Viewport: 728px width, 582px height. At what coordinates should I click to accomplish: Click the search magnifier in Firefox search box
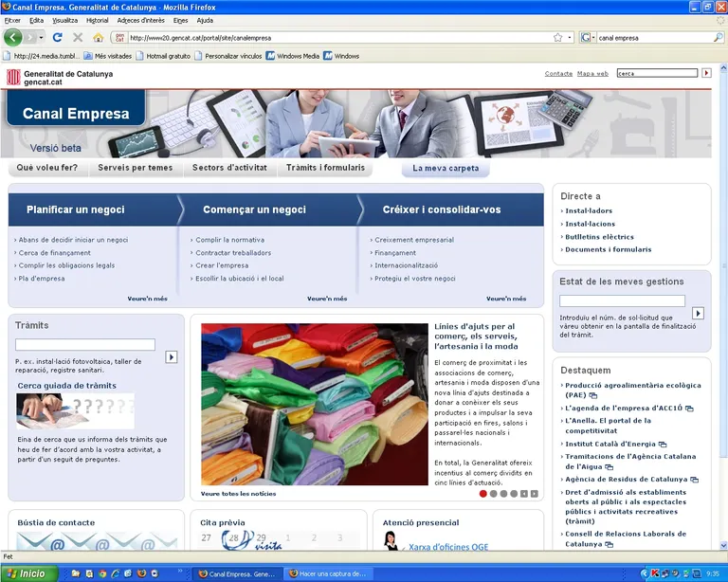718,38
